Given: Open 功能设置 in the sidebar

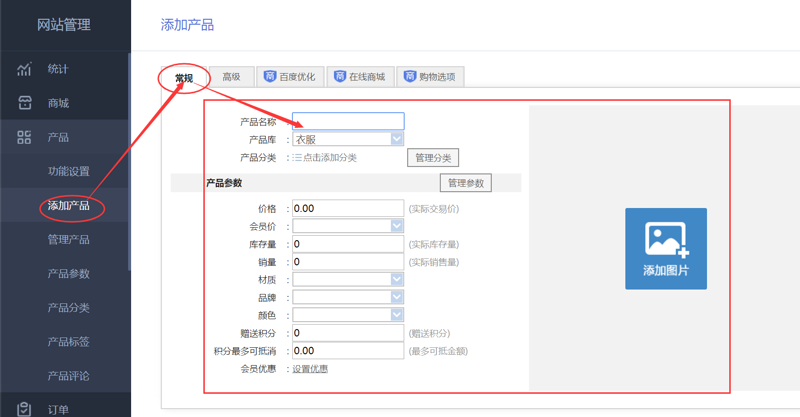Looking at the screenshot, I should click(x=68, y=171).
